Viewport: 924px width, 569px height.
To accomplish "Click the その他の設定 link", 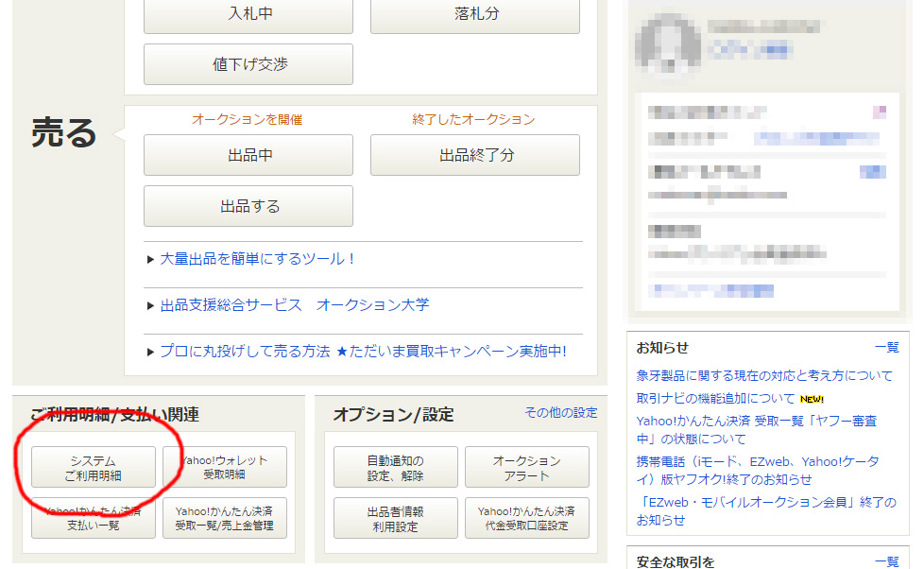I will [561, 413].
